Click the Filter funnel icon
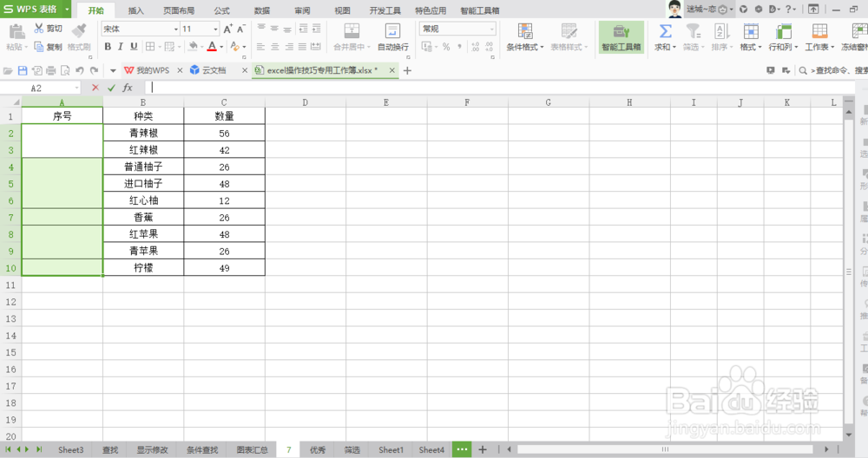 (x=693, y=31)
